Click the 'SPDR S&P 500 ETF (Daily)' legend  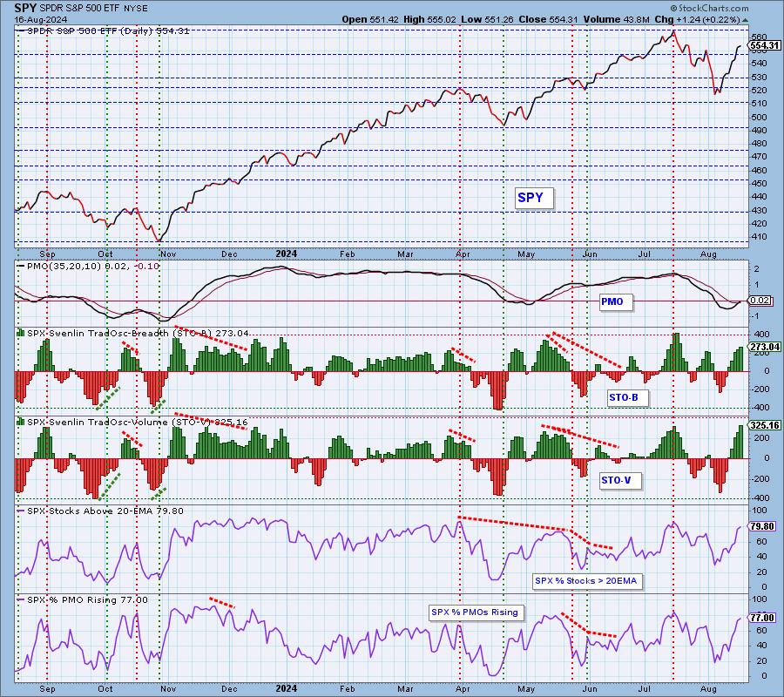(91, 30)
